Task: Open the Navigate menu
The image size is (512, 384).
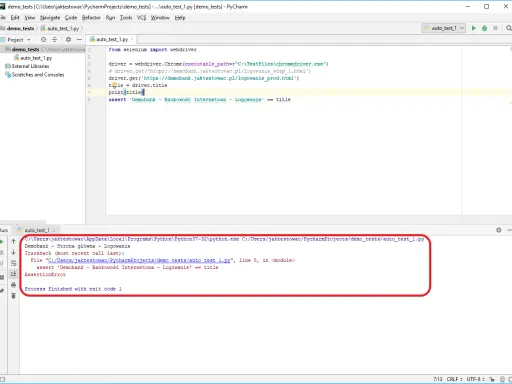Action: (50, 18)
